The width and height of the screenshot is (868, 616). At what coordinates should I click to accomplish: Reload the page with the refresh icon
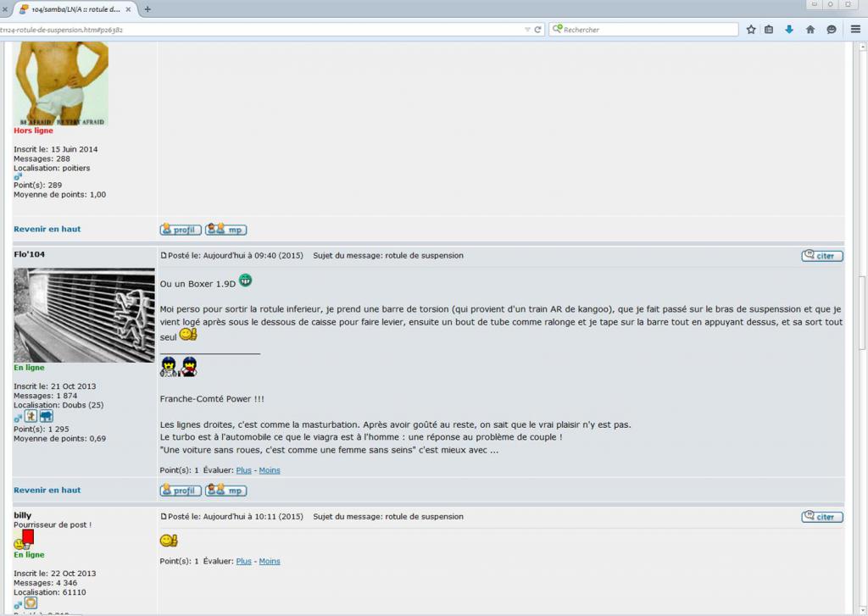pos(537,30)
